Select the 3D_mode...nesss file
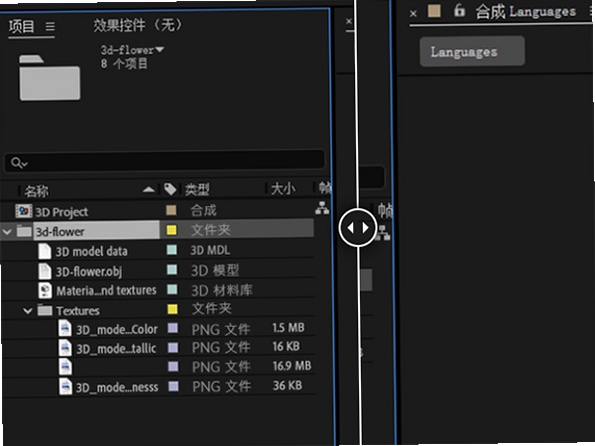 tap(117, 388)
